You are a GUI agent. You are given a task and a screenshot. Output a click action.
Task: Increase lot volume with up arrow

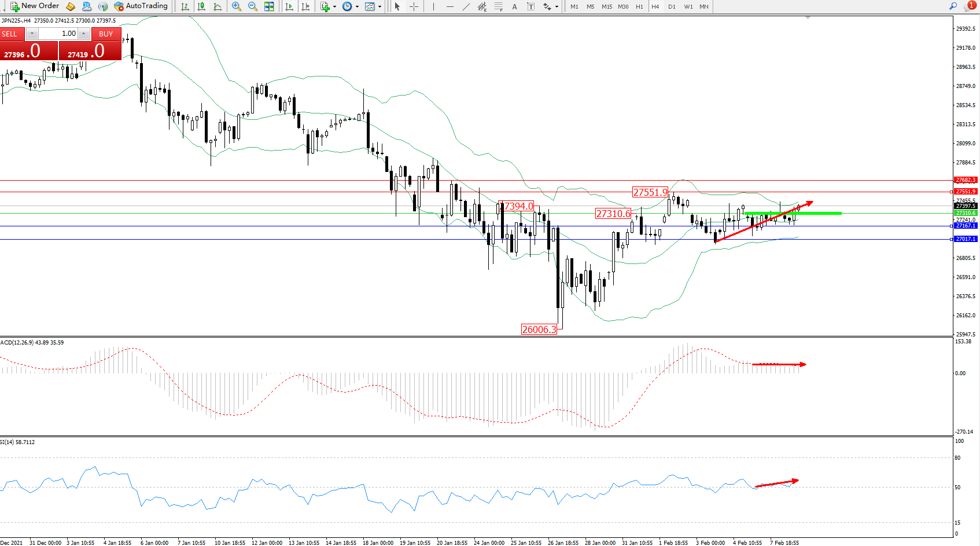click(84, 34)
